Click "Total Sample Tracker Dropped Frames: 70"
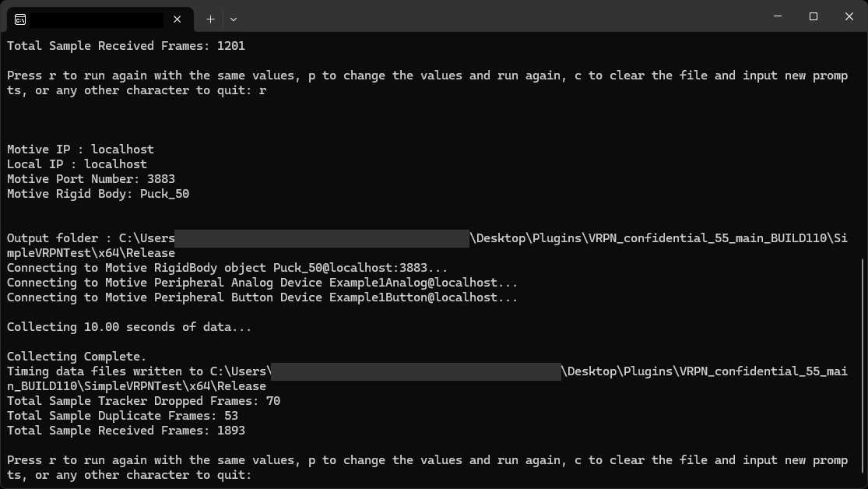The height and width of the screenshot is (489, 868). pyautogui.click(x=143, y=401)
